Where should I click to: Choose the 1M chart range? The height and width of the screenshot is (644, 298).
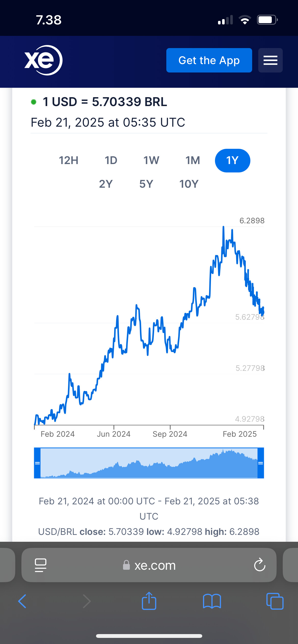tap(193, 160)
